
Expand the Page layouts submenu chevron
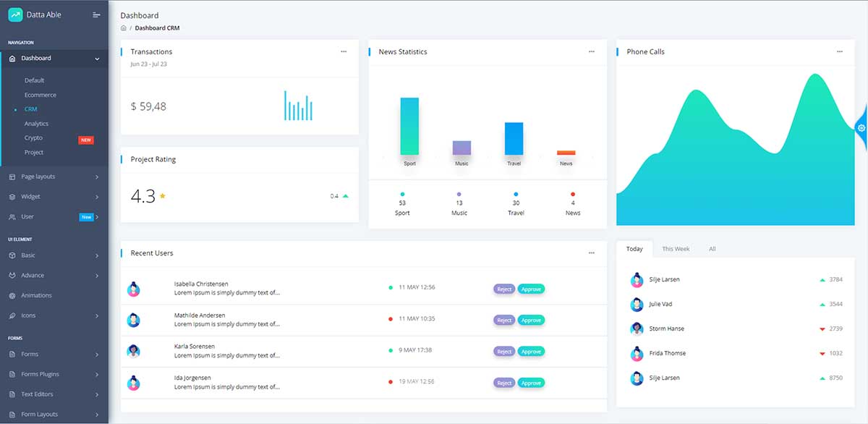coord(97,177)
